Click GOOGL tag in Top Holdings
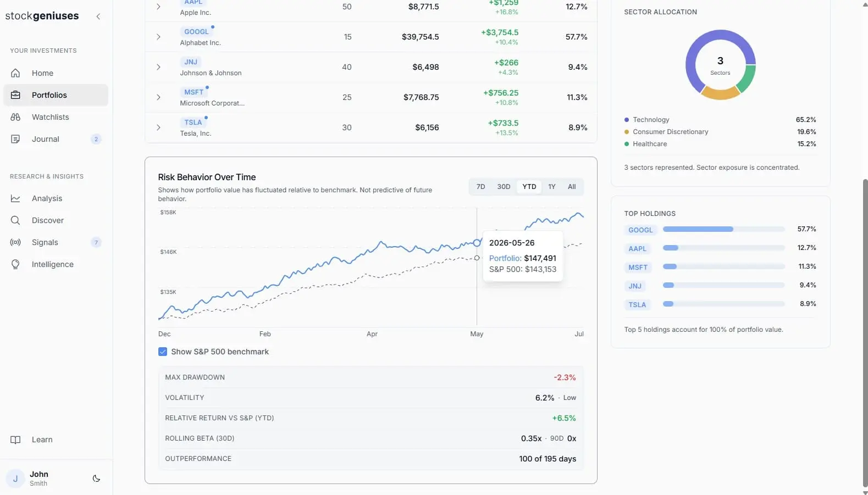 point(640,230)
